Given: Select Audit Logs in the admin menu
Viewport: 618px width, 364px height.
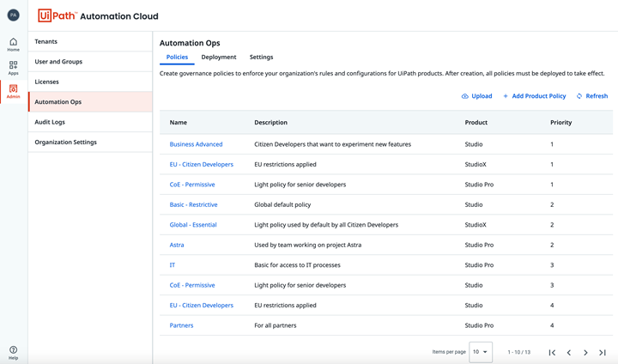Looking at the screenshot, I should 50,122.
